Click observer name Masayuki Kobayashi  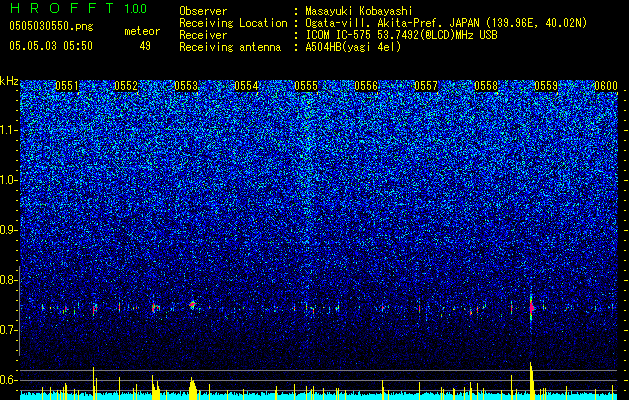click(x=359, y=11)
